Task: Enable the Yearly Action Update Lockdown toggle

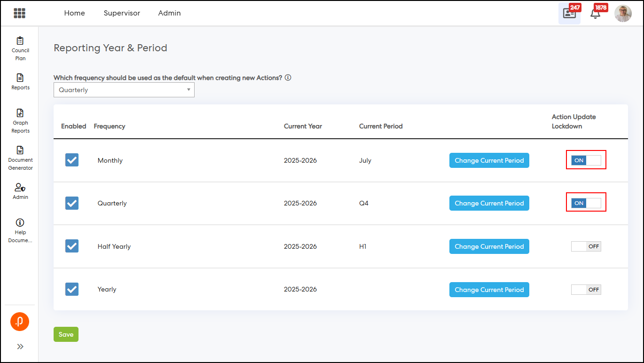Action: (586, 290)
